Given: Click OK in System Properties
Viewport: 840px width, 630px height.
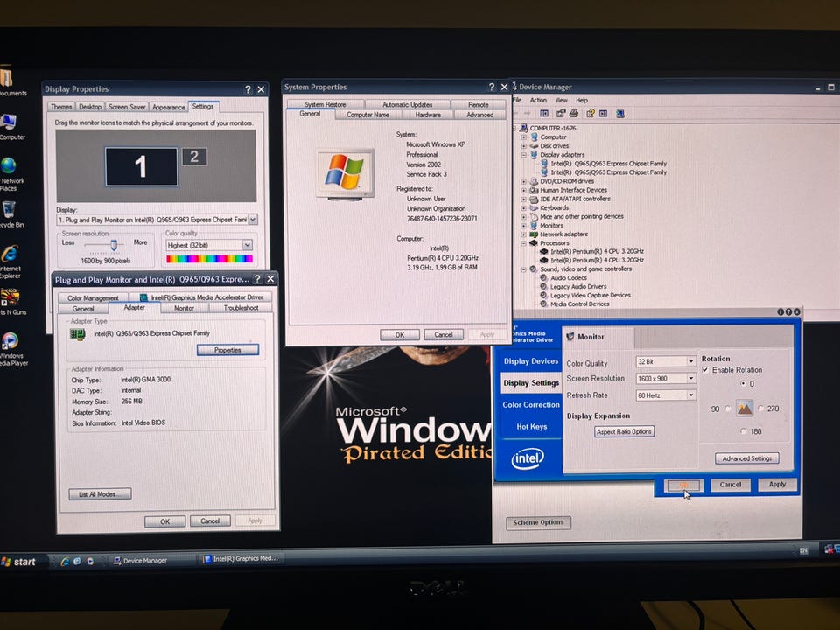Looking at the screenshot, I should click(x=400, y=335).
